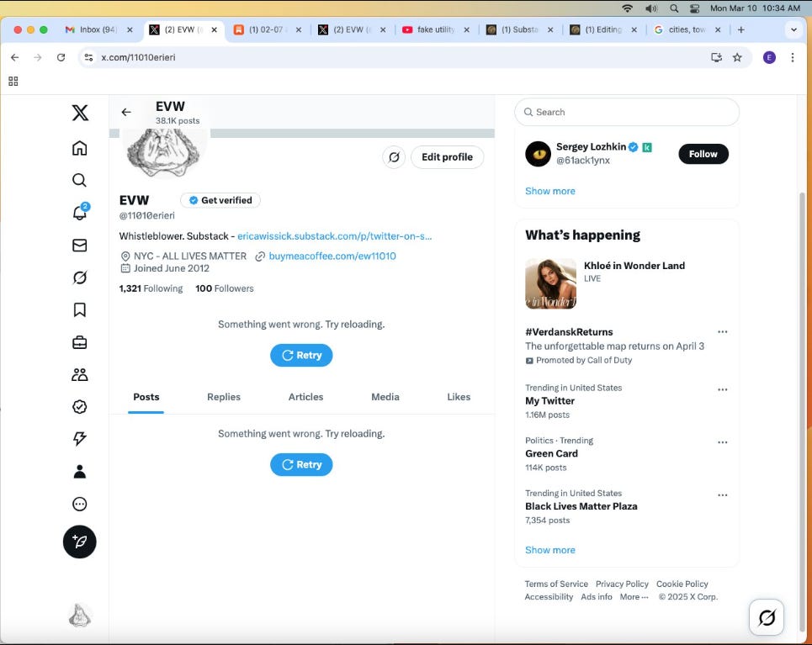Click Show more under What's happening
The width and height of the screenshot is (812, 645).
pyautogui.click(x=550, y=550)
